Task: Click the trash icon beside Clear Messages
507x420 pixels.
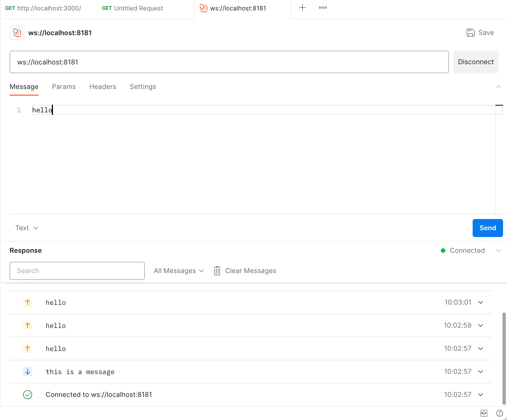Action: [217, 271]
